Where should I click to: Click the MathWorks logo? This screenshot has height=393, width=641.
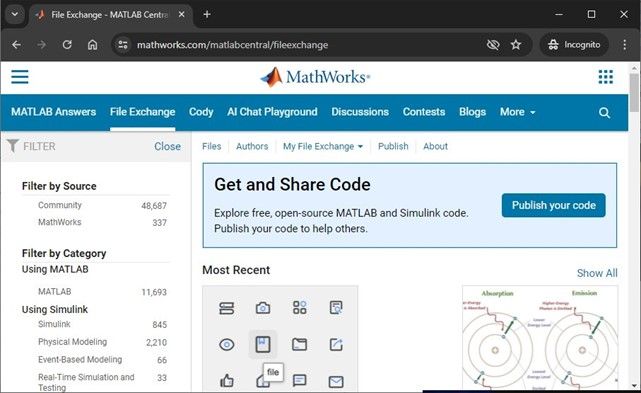click(x=315, y=77)
